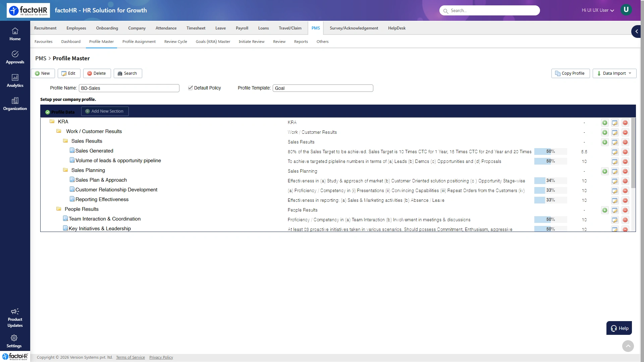Viewport: 644px width, 362px height.
Task: Click add icon in Work / Customer Results row
Action: click(605, 132)
